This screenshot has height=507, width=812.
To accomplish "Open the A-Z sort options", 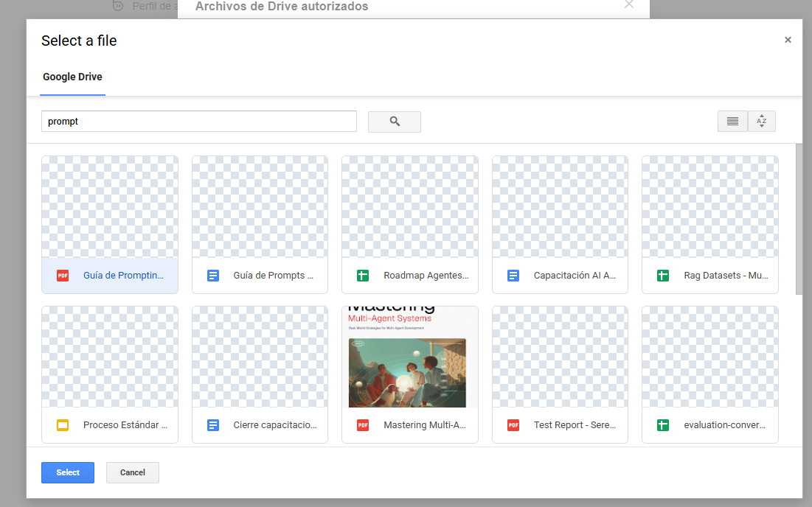I will [x=762, y=122].
